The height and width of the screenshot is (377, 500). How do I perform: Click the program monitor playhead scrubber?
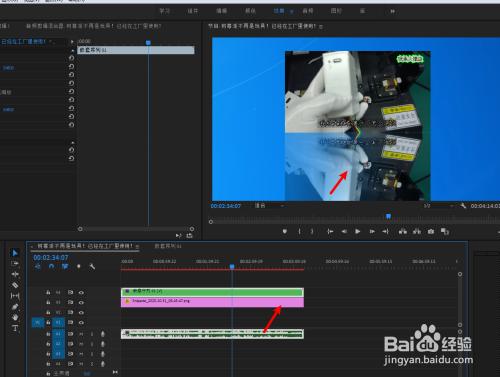(388, 217)
